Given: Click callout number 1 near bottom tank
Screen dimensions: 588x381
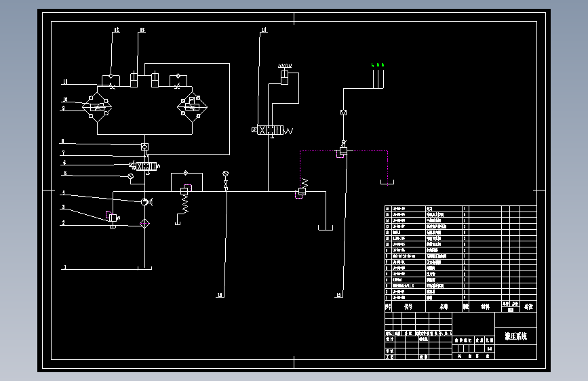Looking at the screenshot, I should 65,267.
